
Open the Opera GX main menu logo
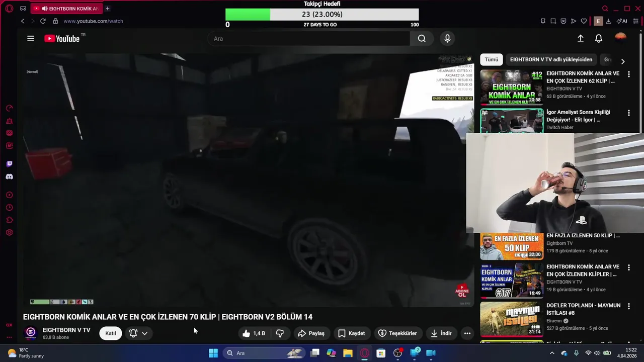(9, 9)
